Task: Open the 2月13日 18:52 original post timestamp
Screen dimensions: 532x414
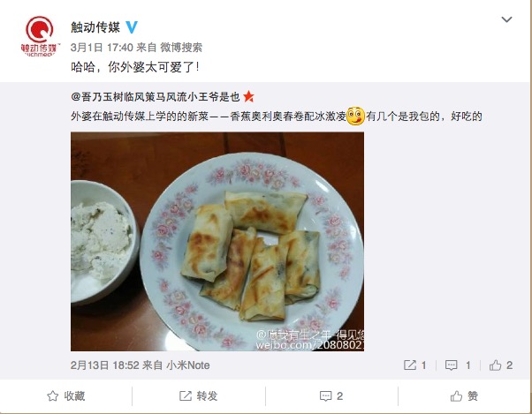Action: [x=105, y=365]
